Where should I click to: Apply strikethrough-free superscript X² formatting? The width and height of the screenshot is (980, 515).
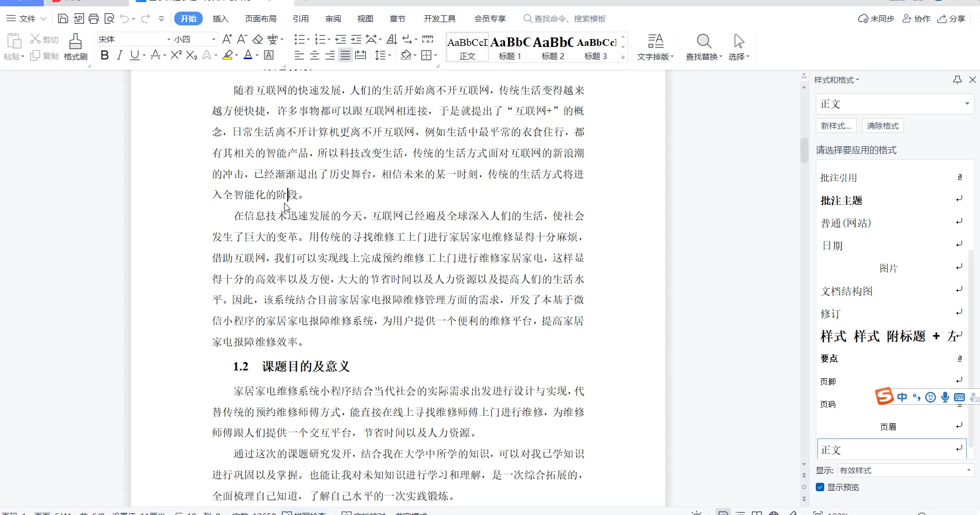(176, 55)
